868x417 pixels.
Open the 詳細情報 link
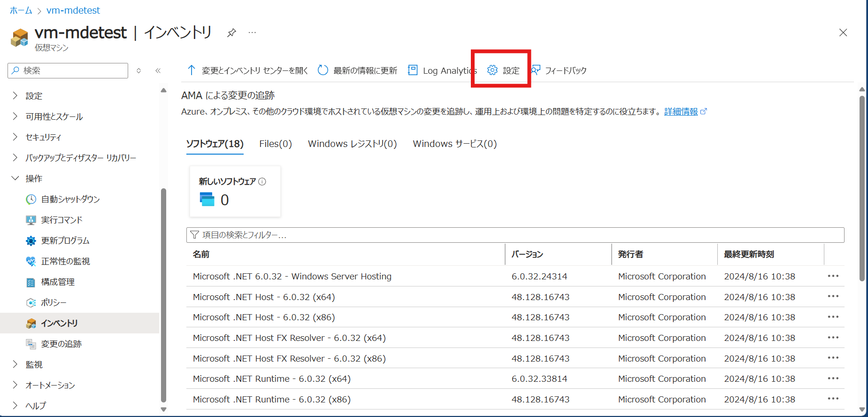pos(681,111)
